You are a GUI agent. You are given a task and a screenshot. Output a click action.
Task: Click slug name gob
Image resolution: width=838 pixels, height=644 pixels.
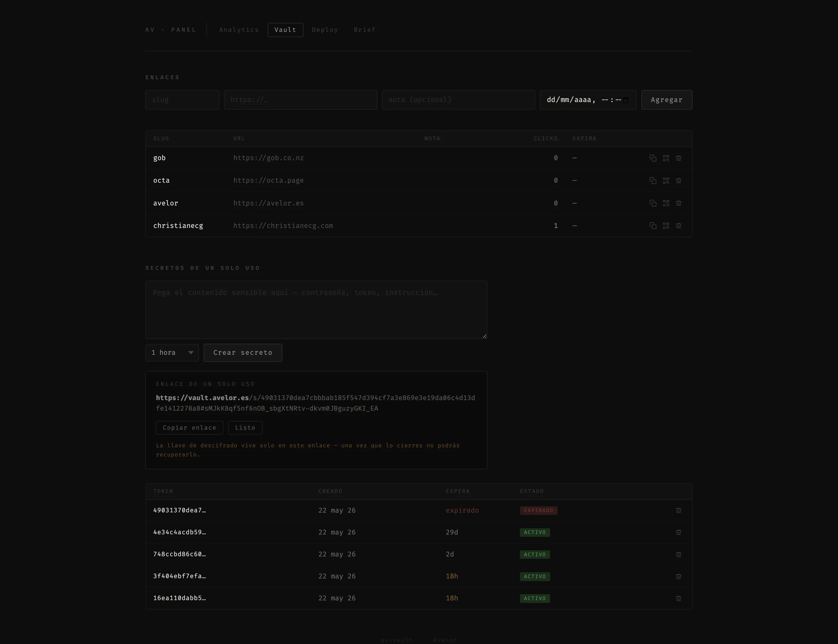tap(159, 158)
